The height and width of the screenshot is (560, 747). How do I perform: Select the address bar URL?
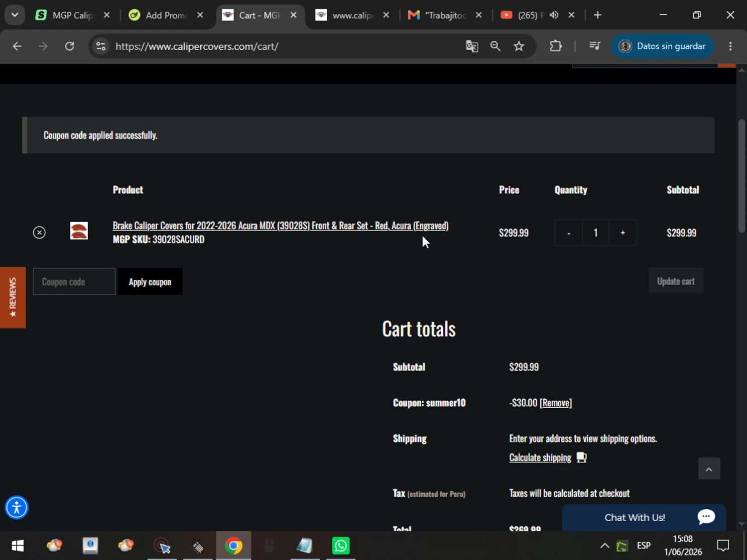coord(197,46)
